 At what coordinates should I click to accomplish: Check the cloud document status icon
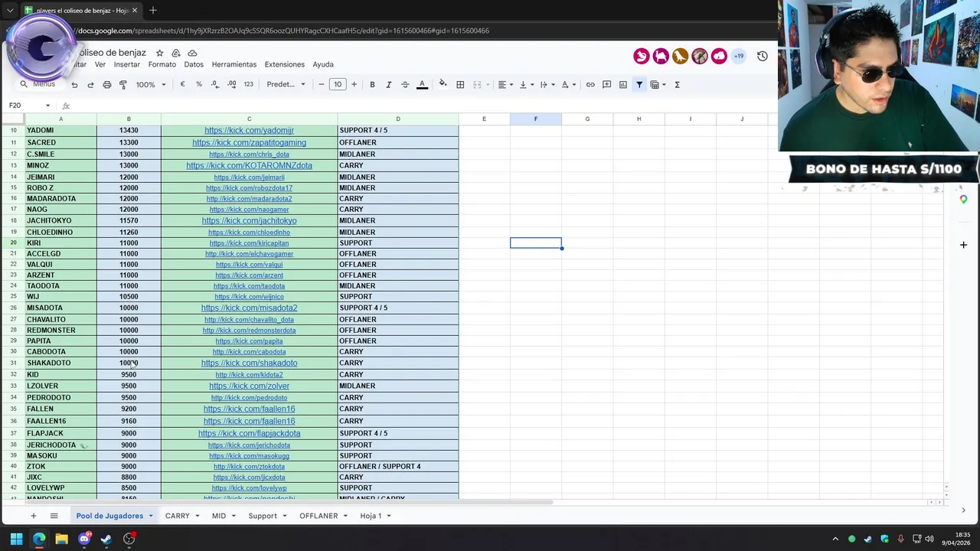pyautogui.click(x=192, y=53)
